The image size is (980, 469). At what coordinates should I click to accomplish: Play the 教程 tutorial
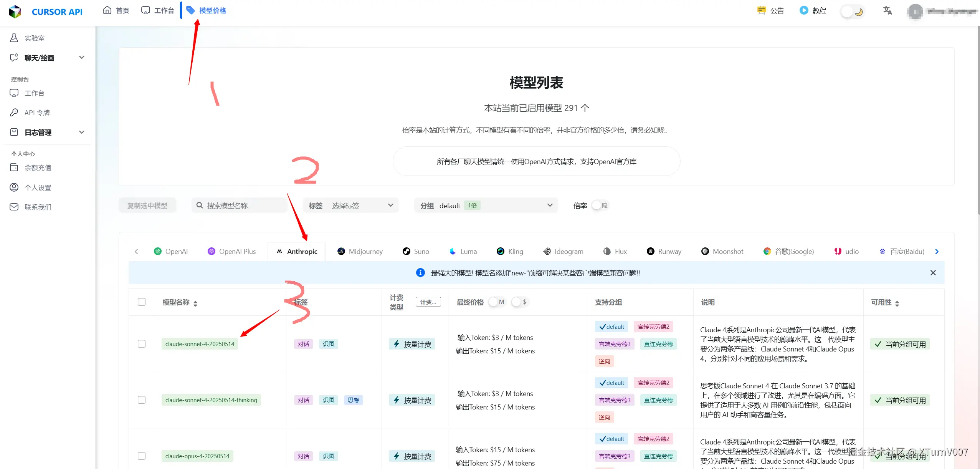point(819,10)
